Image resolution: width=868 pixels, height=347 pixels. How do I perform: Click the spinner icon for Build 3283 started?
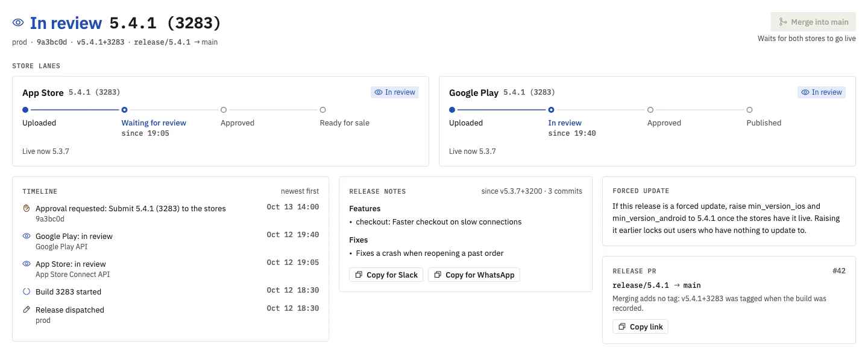pyautogui.click(x=27, y=291)
